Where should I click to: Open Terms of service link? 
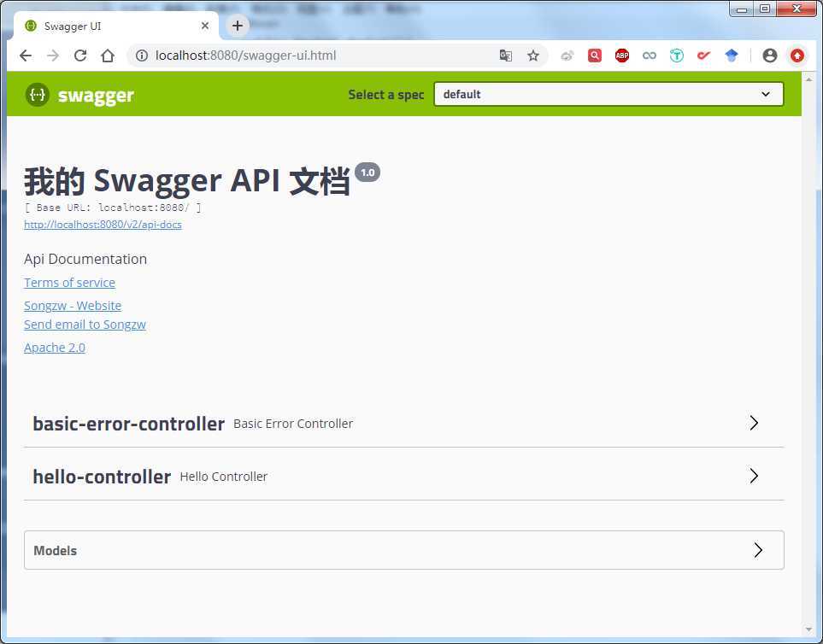[x=69, y=283]
